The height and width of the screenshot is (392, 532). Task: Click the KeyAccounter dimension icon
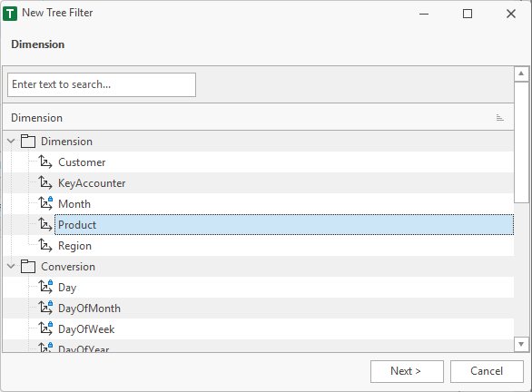45,182
